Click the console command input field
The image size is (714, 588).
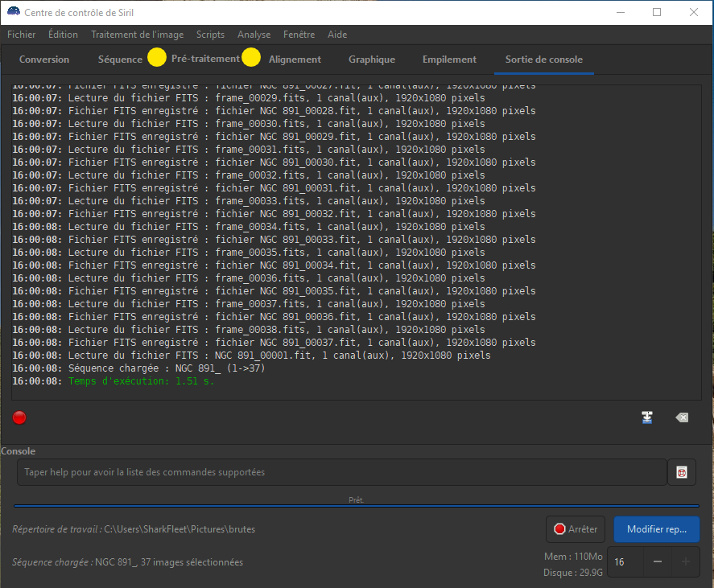tap(341, 472)
